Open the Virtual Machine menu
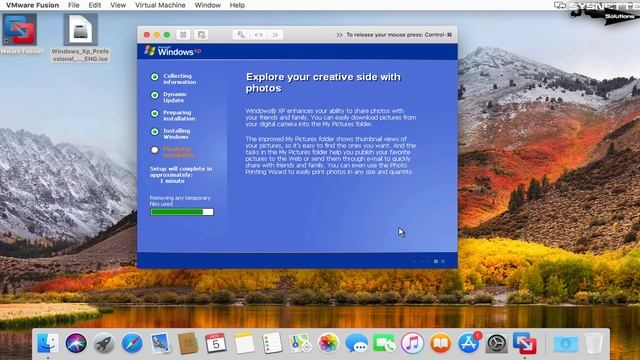640x360 pixels. pyautogui.click(x=160, y=5)
